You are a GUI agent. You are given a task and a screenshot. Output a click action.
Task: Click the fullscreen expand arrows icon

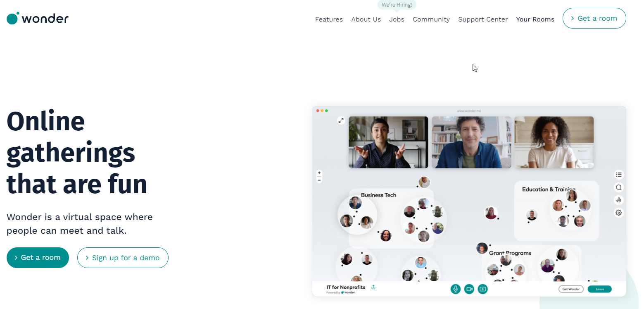(341, 120)
